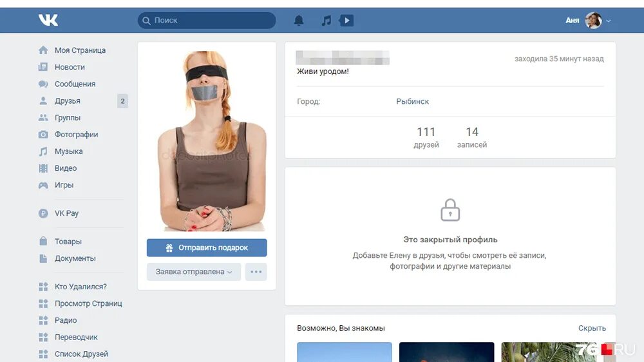
Task: Open Товары in sidebar
Action: (68, 242)
